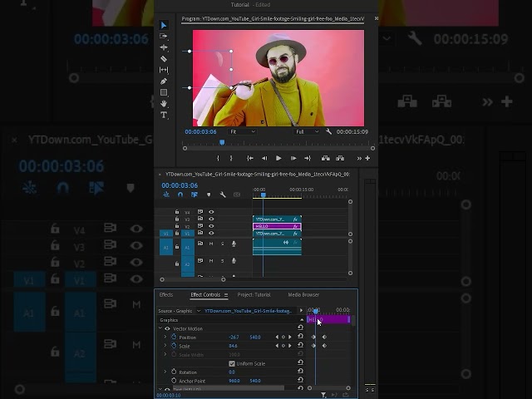The width and height of the screenshot is (532, 399).
Task: Show more transport buttons chevron
Action: [359, 158]
